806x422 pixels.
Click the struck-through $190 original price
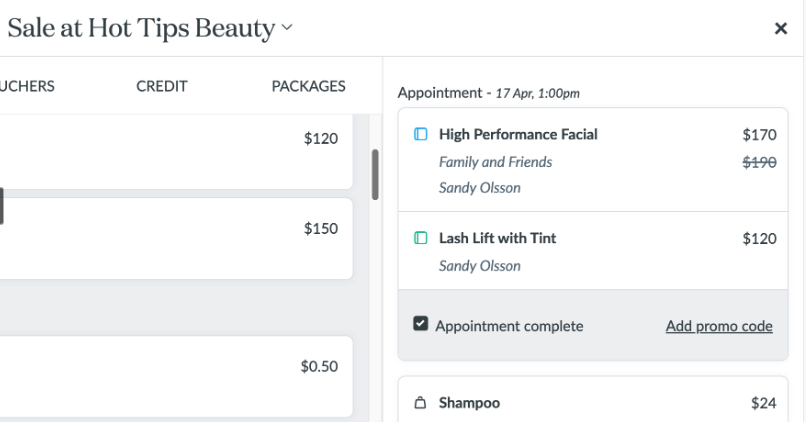coord(759,162)
